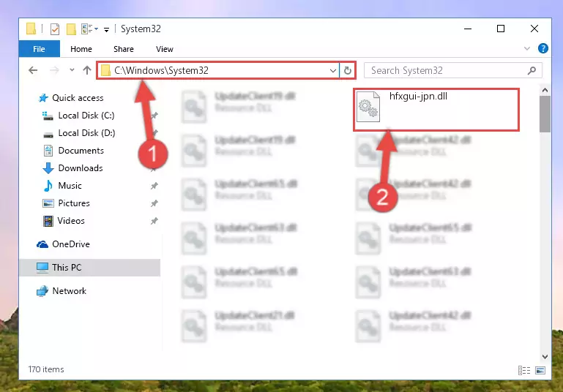The image size is (563, 392).
Task: Click the Music note icon
Action: pos(48,186)
